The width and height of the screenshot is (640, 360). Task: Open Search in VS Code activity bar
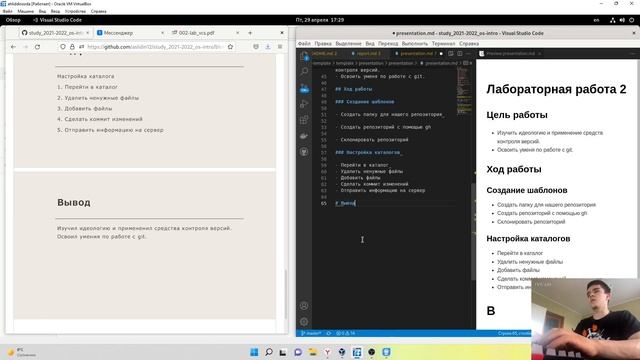pos(304,71)
